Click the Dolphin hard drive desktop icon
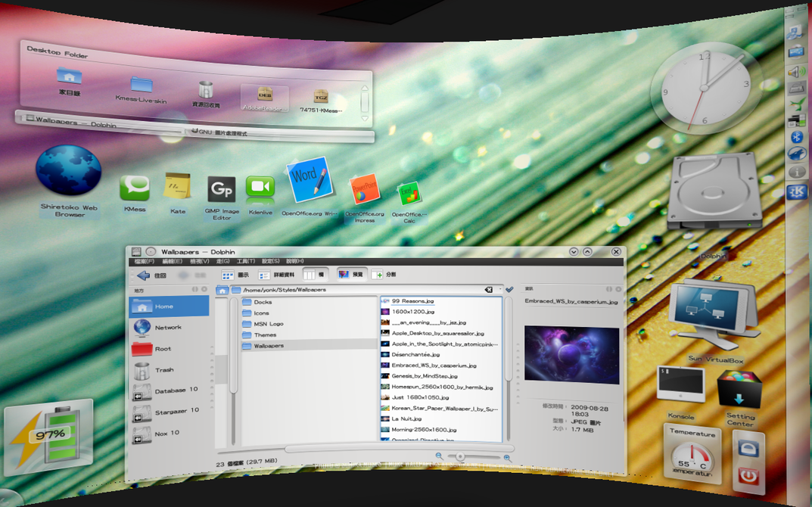Image resolution: width=812 pixels, height=507 pixels. point(714,191)
